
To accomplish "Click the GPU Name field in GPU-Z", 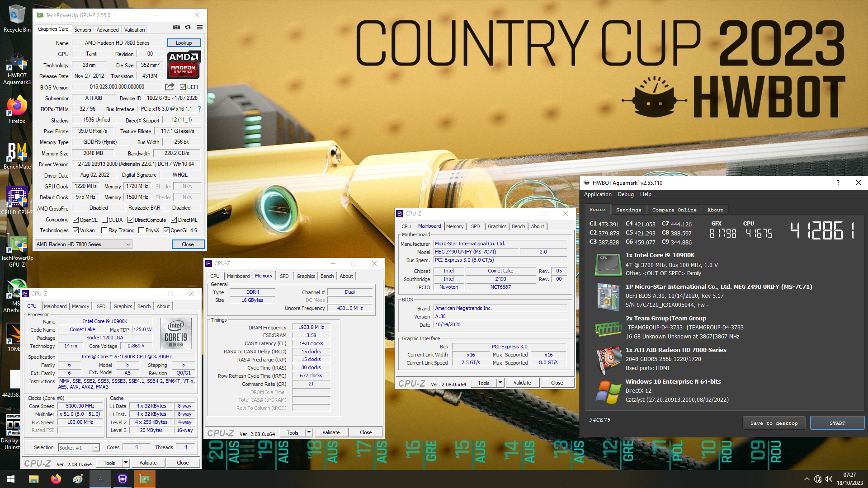I will click(117, 43).
